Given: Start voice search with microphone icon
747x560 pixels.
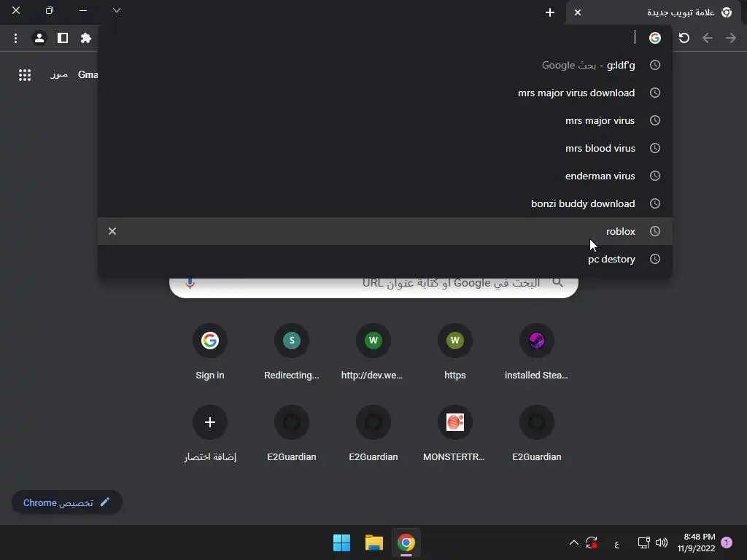Looking at the screenshot, I should tap(190, 284).
